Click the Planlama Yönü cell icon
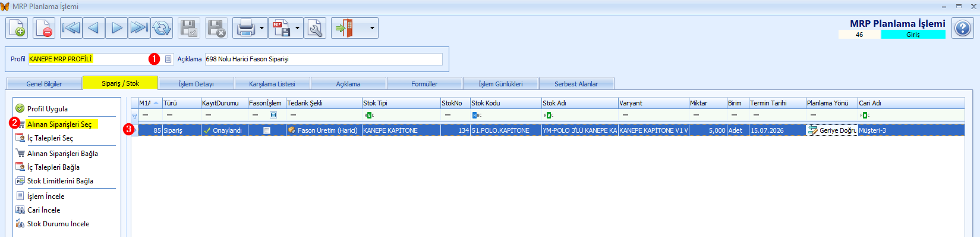The width and height of the screenshot is (980, 237). pos(812,130)
